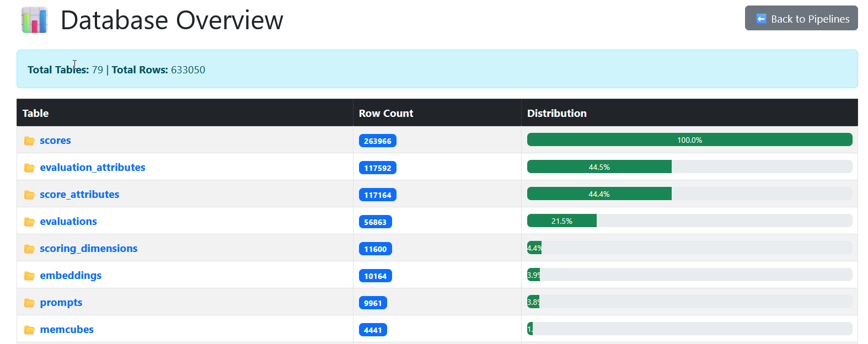Click the folder icon beside scoring_dimensions
868x344 pixels.
(x=29, y=249)
